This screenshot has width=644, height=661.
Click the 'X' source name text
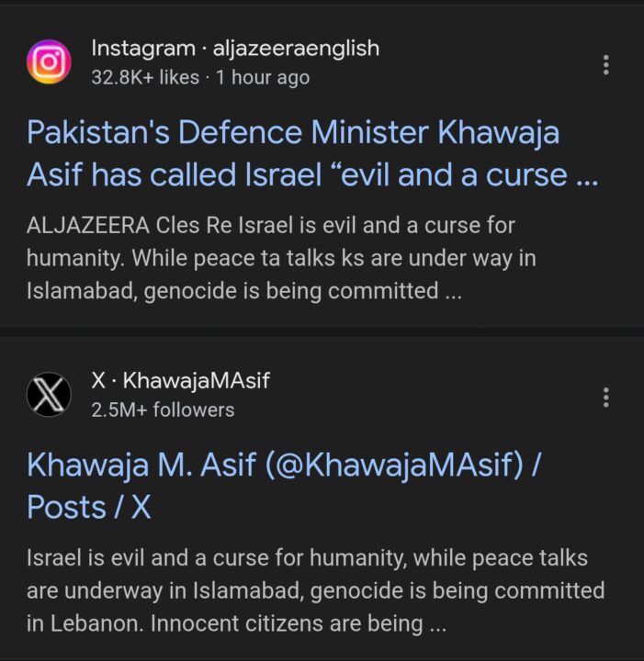pyautogui.click(x=98, y=380)
